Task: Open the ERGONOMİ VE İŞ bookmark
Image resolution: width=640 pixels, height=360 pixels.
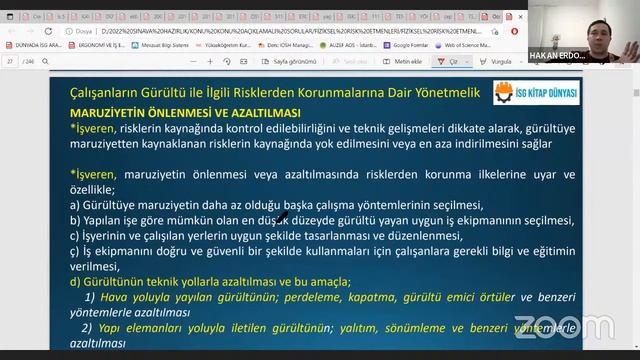Action: click(97, 45)
